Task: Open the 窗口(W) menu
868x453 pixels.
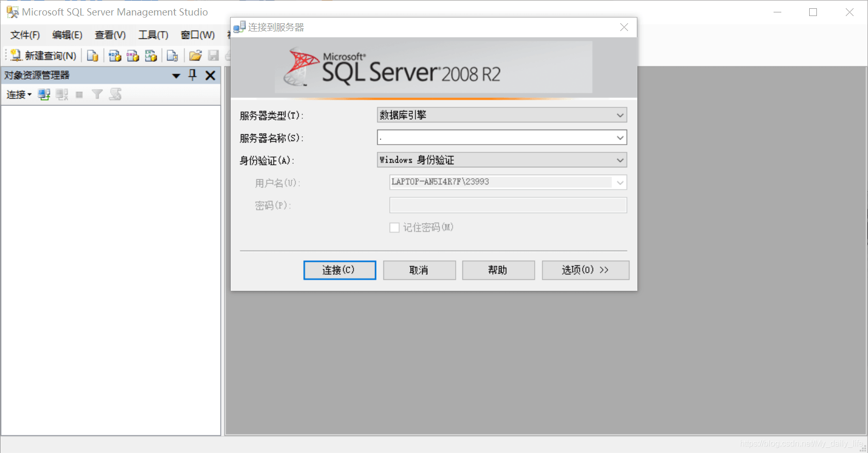Action: point(198,35)
